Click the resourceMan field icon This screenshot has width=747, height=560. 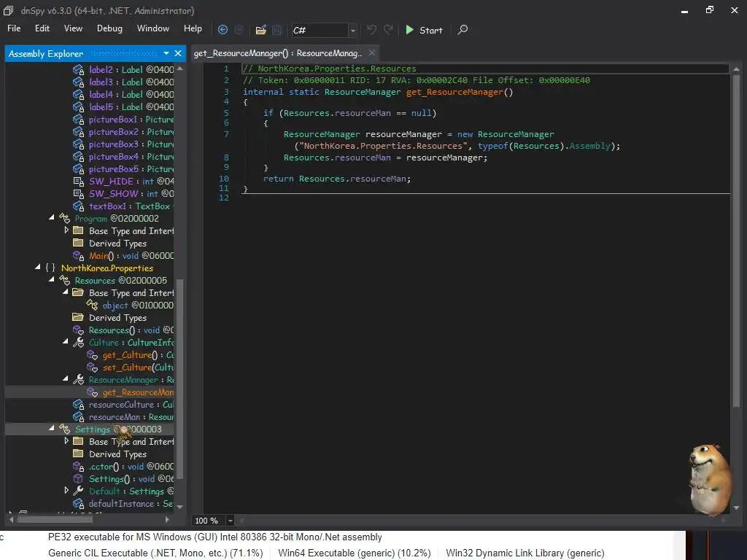pyautogui.click(x=78, y=417)
